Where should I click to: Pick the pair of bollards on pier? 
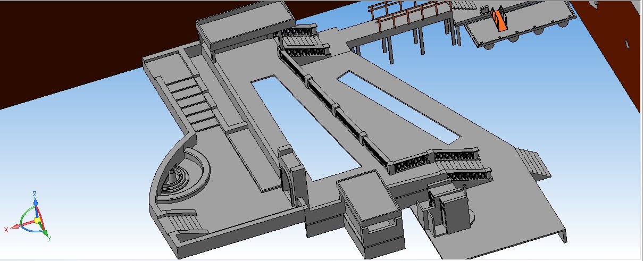click(485, 9)
